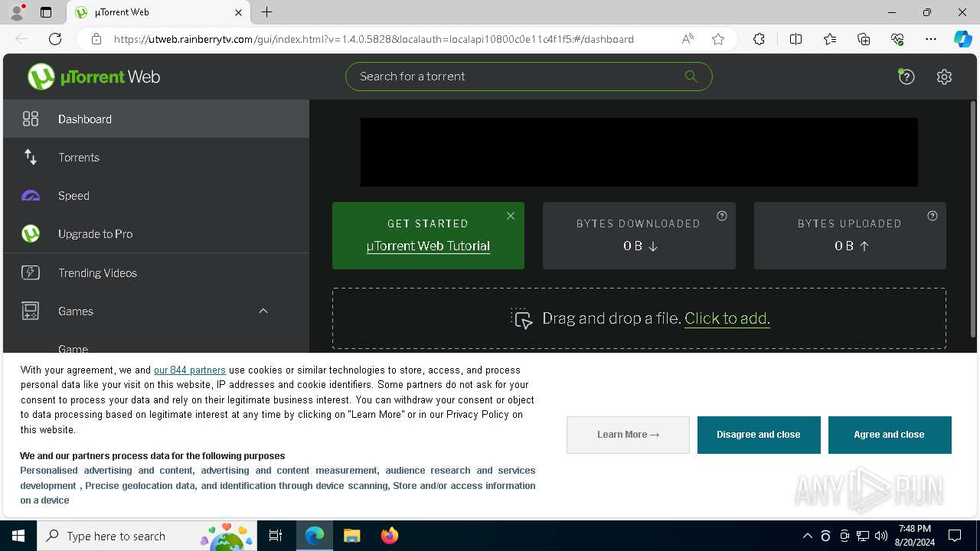This screenshot has width=980, height=551.
Task: Open the our 844 partners link
Action: [x=190, y=370]
